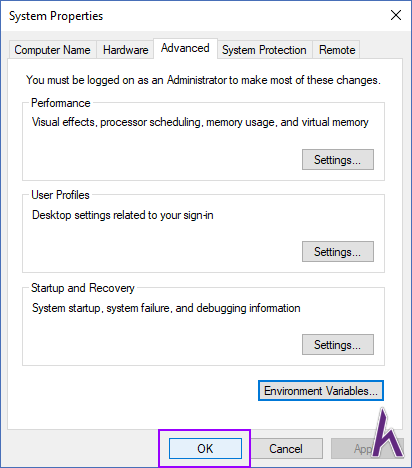Screen dimensions: 412x468
Task: Confirm with the OK button
Action: [x=205, y=449]
